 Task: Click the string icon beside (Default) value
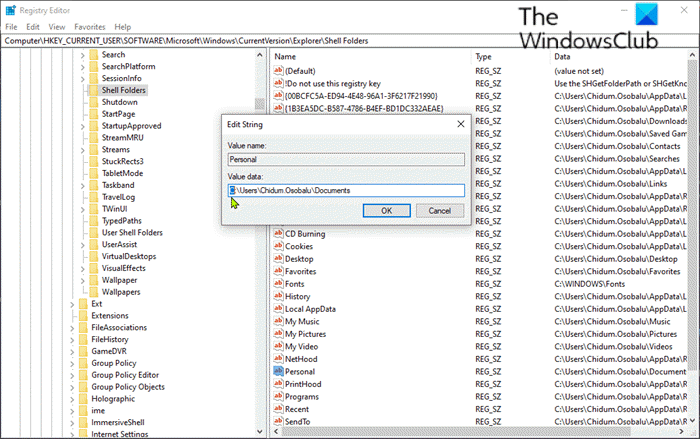pyautogui.click(x=278, y=71)
